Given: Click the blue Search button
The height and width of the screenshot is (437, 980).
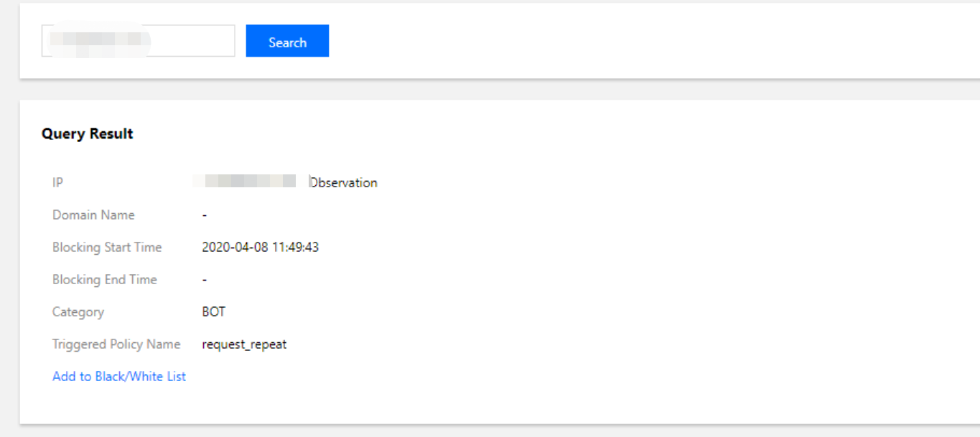Looking at the screenshot, I should point(287,41).
